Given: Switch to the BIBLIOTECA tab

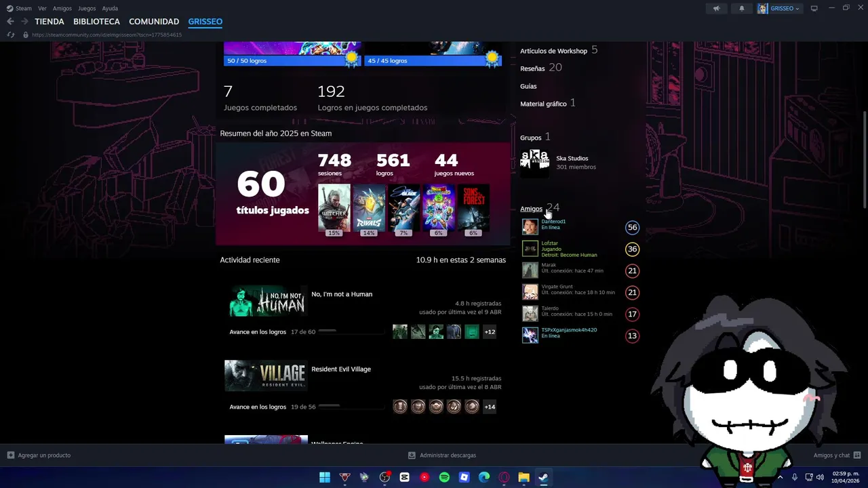Looking at the screenshot, I should click(x=96, y=22).
